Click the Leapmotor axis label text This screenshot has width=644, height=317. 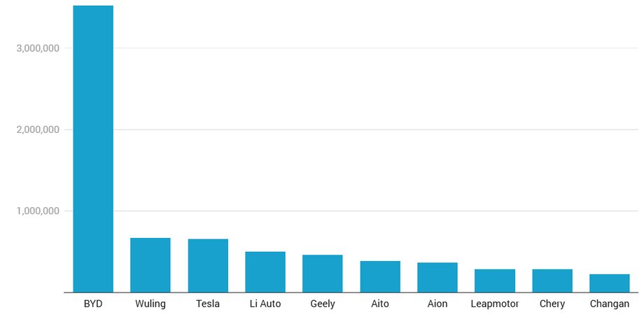pos(495,304)
